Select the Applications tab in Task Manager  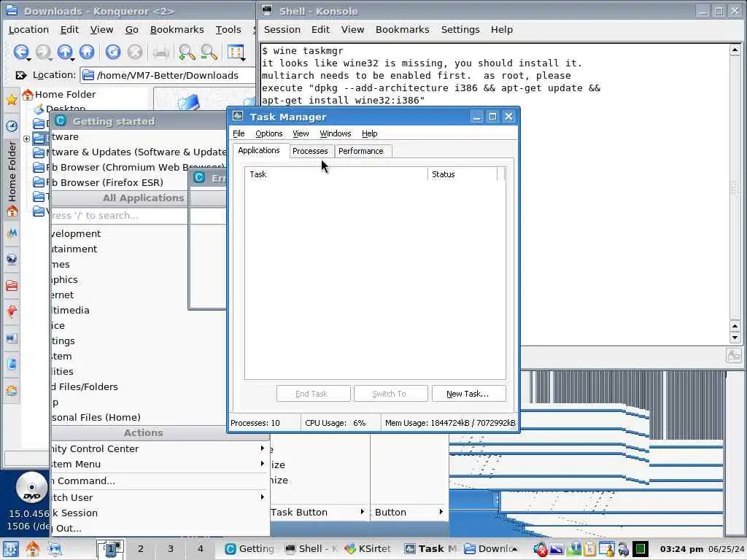tap(259, 150)
